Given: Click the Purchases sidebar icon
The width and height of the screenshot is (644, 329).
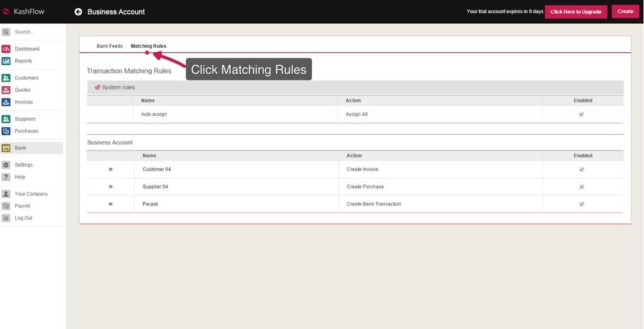Looking at the screenshot, I should (6, 131).
